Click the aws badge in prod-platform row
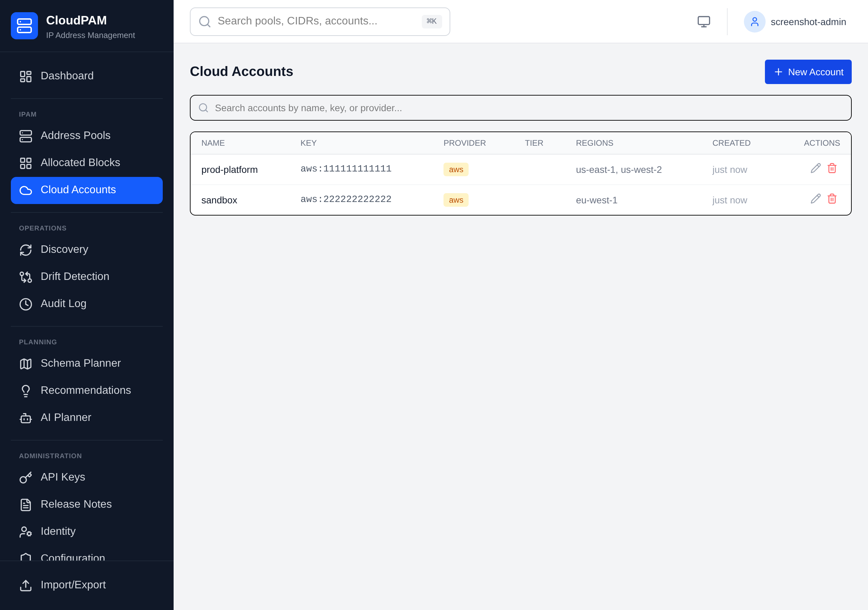The height and width of the screenshot is (610, 868). [x=456, y=169]
